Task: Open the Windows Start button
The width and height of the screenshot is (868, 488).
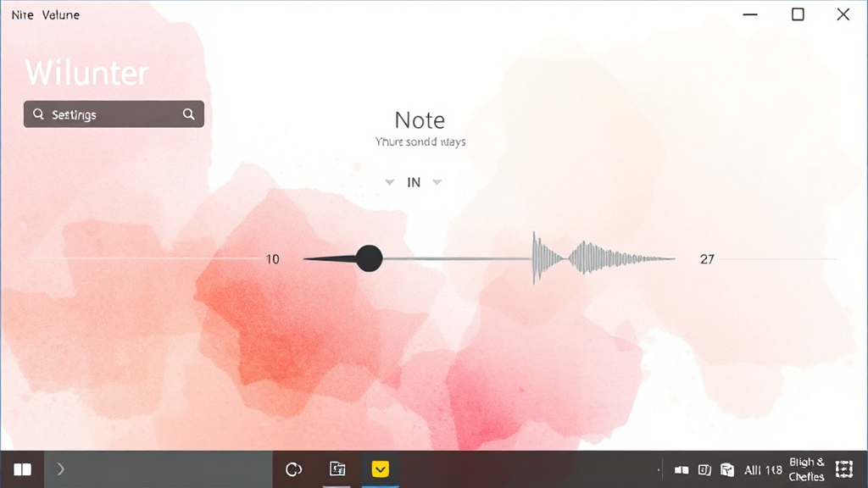Action: click(22, 469)
